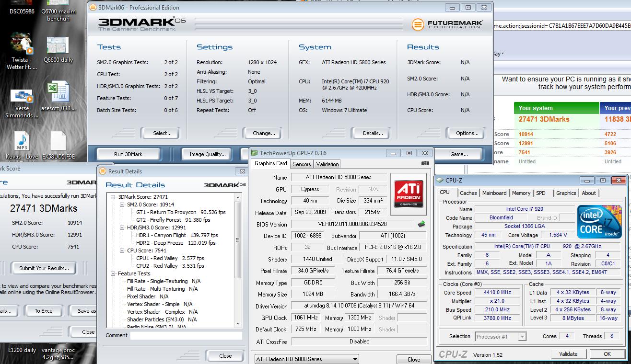Open the DSC05986 desktop icon
This screenshot has width=631, height=364.
coord(22,8)
